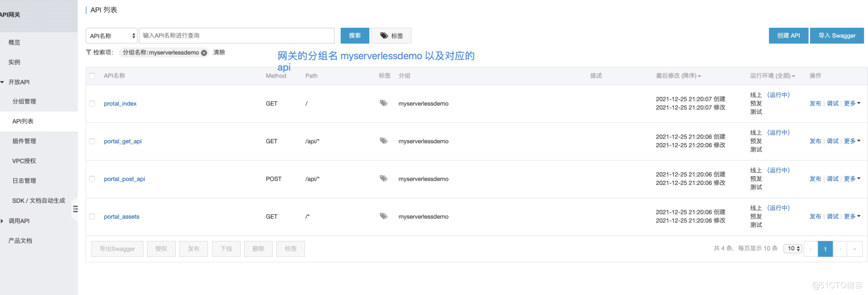Open the 运行环境 (全部) filter dropdown
Screen dimensions: 868x295
tap(773, 76)
